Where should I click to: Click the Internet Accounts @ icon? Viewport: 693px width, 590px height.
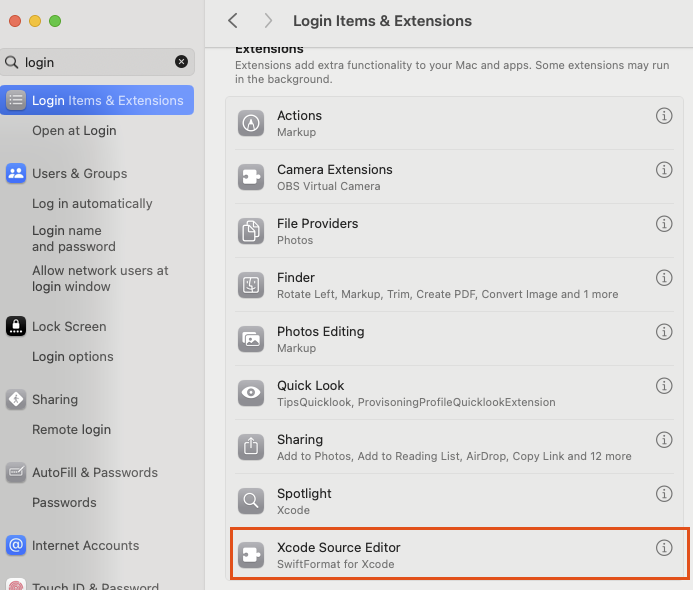pos(16,545)
